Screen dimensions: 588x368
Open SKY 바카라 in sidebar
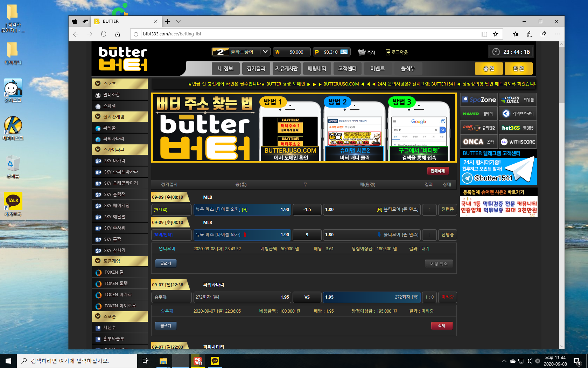[114, 161]
